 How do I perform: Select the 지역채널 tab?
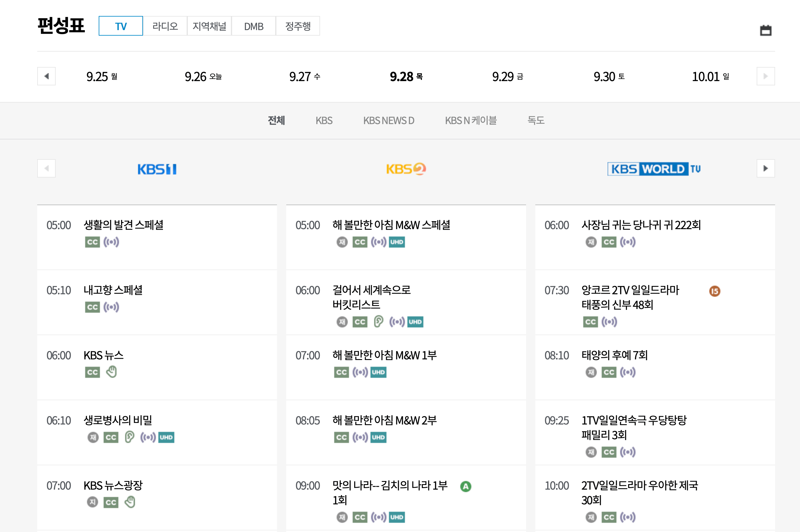pyautogui.click(x=209, y=26)
